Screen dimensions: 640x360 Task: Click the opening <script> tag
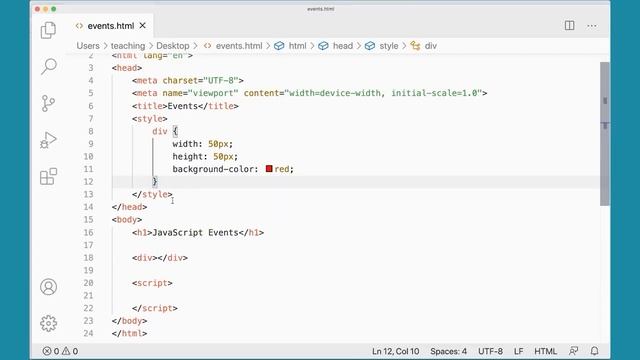[152, 283]
